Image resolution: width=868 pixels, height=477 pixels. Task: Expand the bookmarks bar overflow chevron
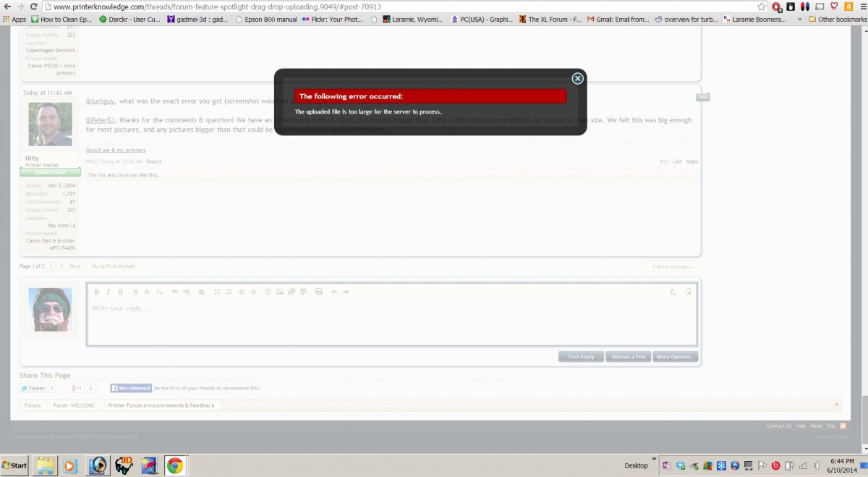[799, 20]
